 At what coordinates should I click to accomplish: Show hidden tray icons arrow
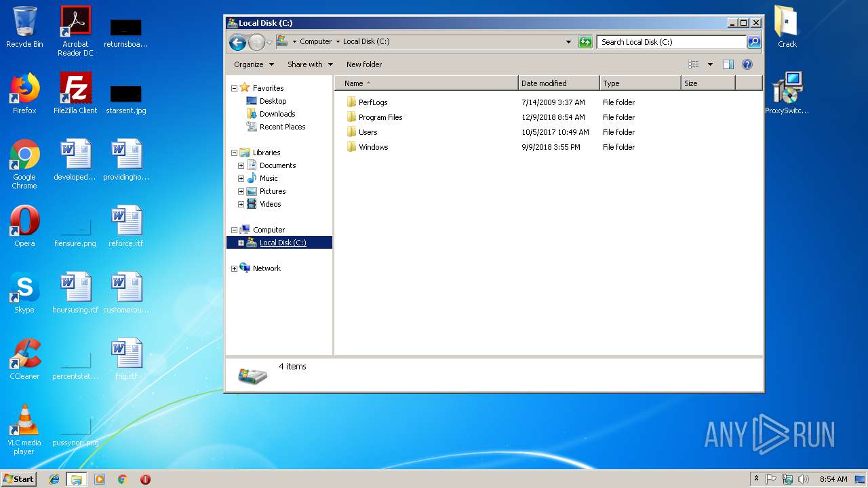(756, 479)
